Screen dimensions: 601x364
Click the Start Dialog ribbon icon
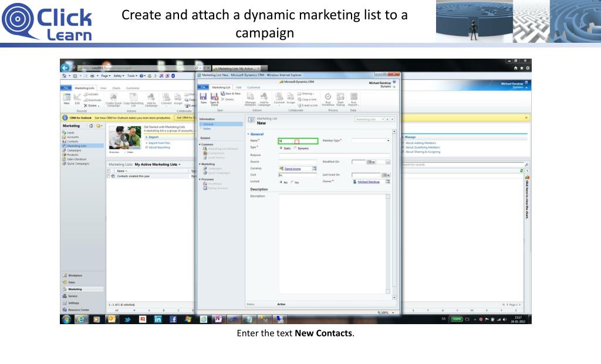click(340, 99)
